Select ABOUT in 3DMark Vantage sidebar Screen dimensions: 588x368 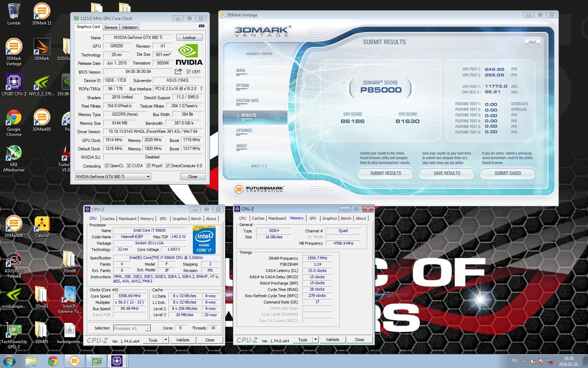[241, 146]
